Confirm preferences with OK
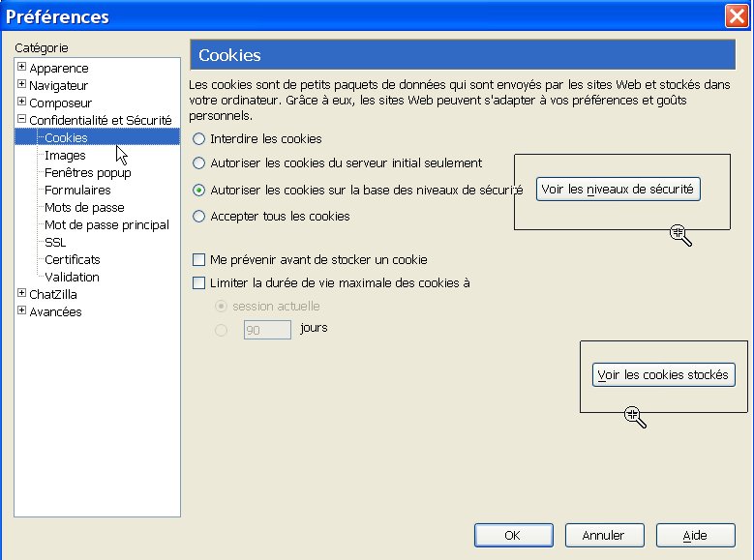The image size is (754, 560). 513,535
